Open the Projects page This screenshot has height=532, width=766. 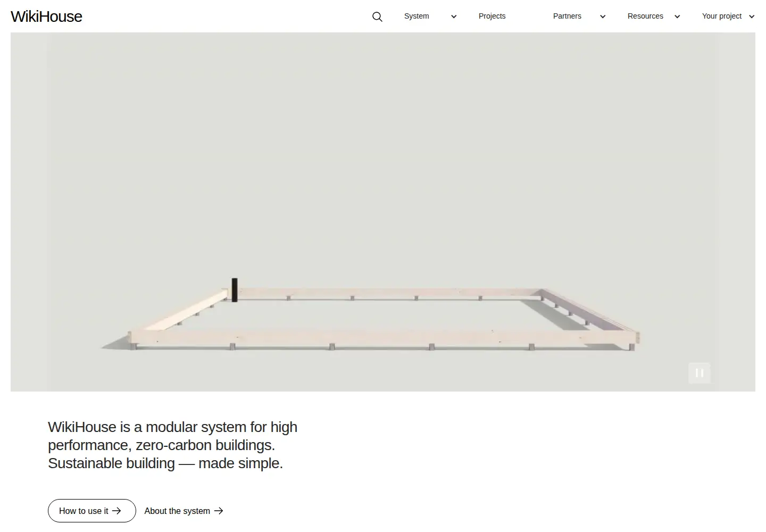point(492,16)
